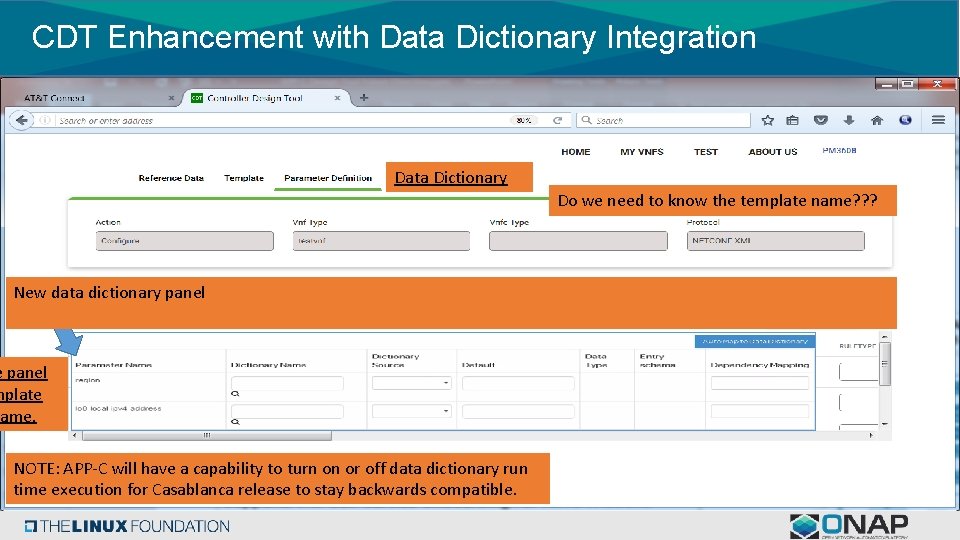Viewport: 960px width, 540px height.
Task: Click the empty Vnfc Type field
Action: pos(578,241)
